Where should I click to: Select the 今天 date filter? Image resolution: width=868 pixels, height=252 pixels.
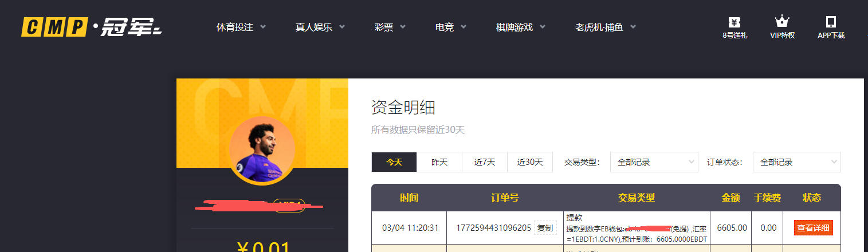click(394, 162)
